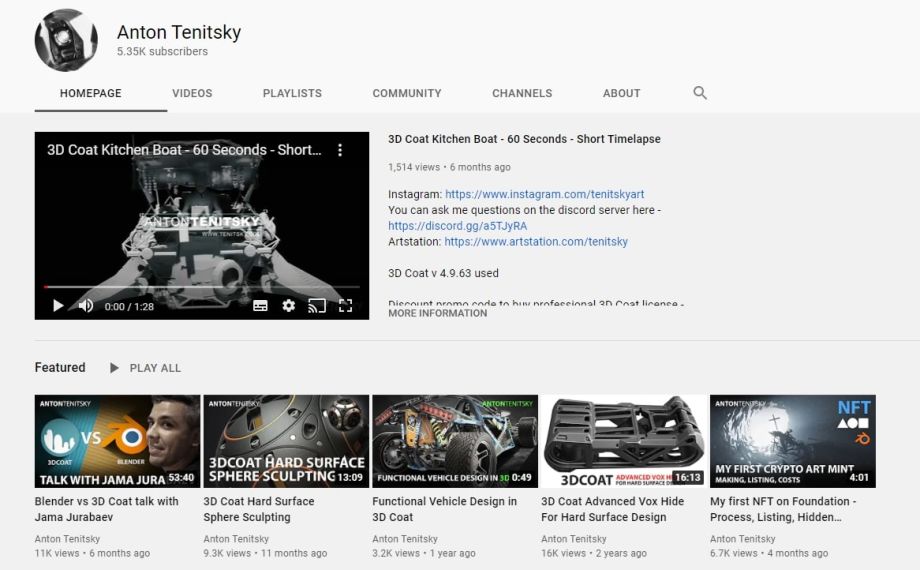Open the Videos tab

[x=192, y=93]
